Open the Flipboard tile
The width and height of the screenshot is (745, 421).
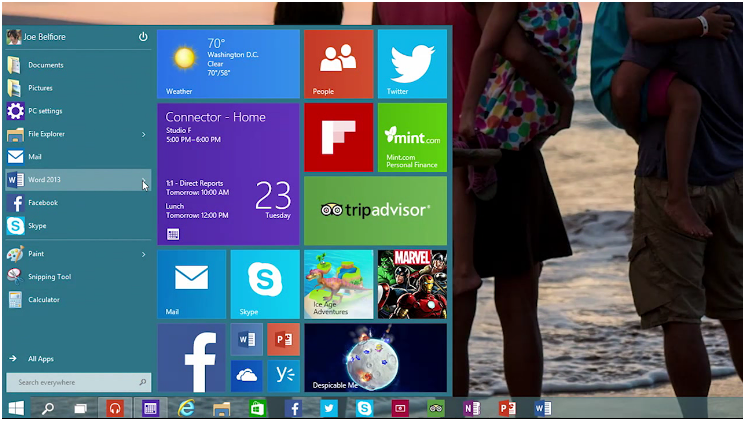pyautogui.click(x=339, y=137)
